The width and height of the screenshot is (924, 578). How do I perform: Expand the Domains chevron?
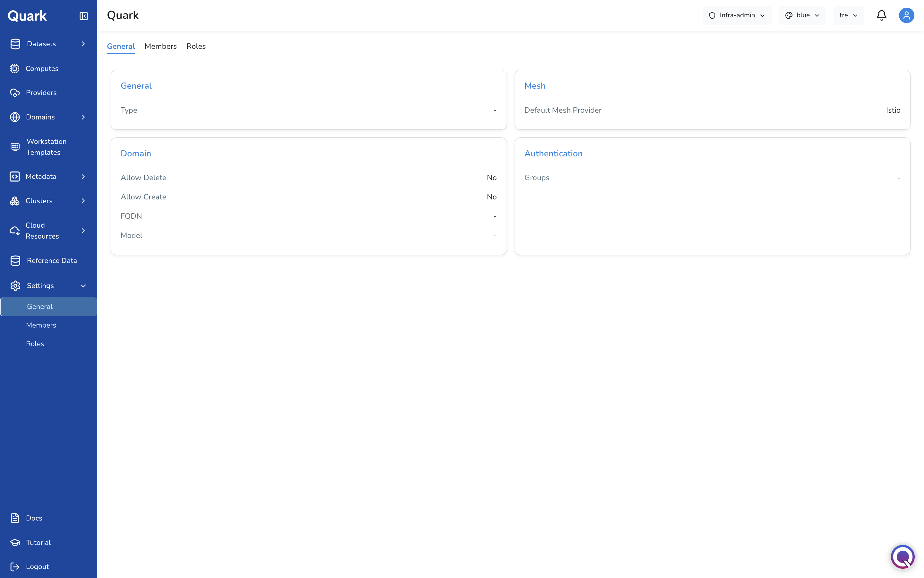point(83,117)
